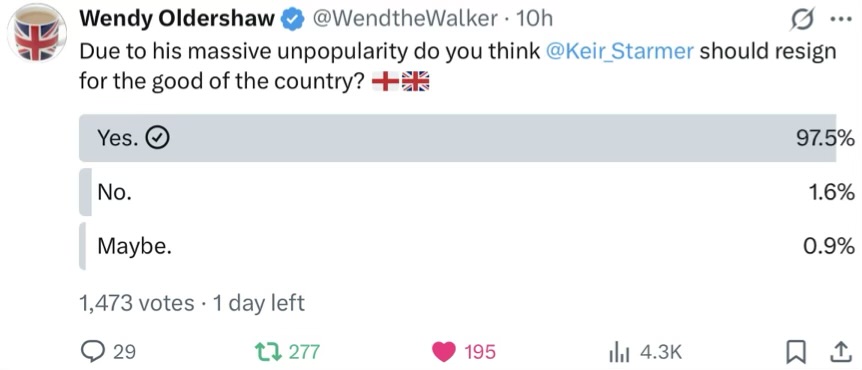Click the 1,473 votes count

pos(137,303)
